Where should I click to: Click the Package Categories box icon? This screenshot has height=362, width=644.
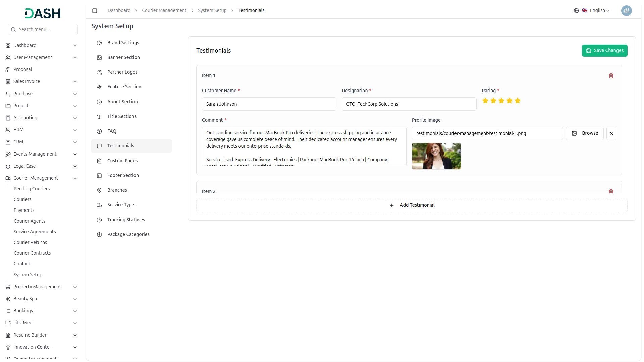(x=99, y=235)
